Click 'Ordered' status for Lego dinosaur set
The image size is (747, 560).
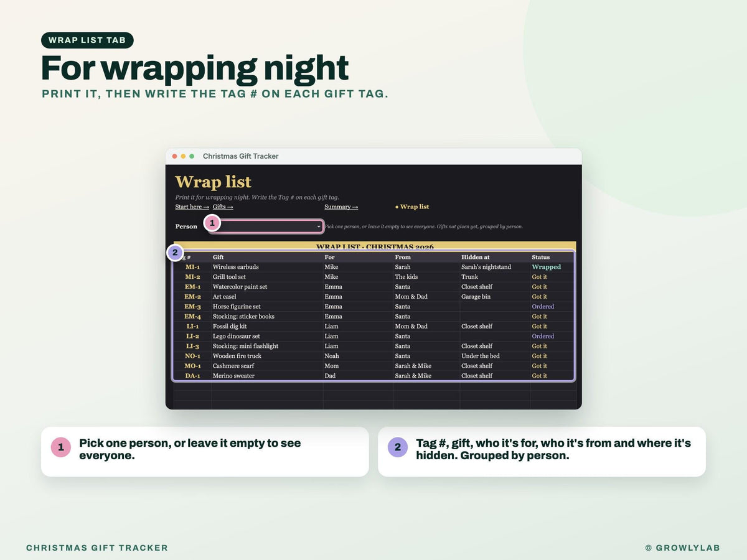[543, 337]
